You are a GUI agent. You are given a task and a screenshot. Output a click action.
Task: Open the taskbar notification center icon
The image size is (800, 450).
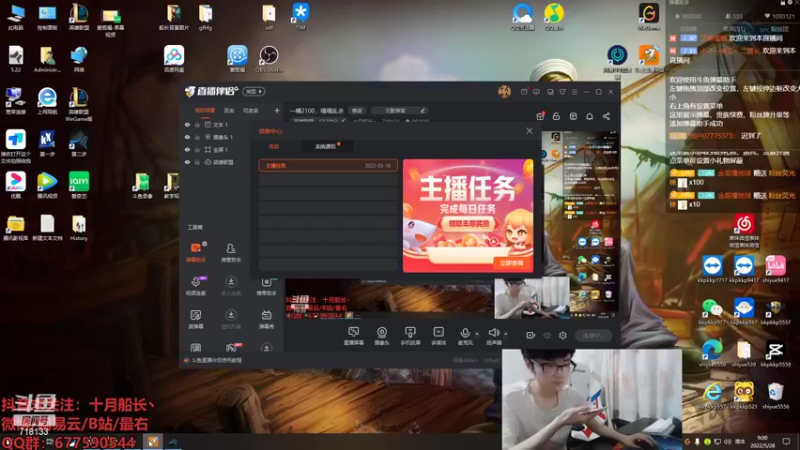(786, 441)
